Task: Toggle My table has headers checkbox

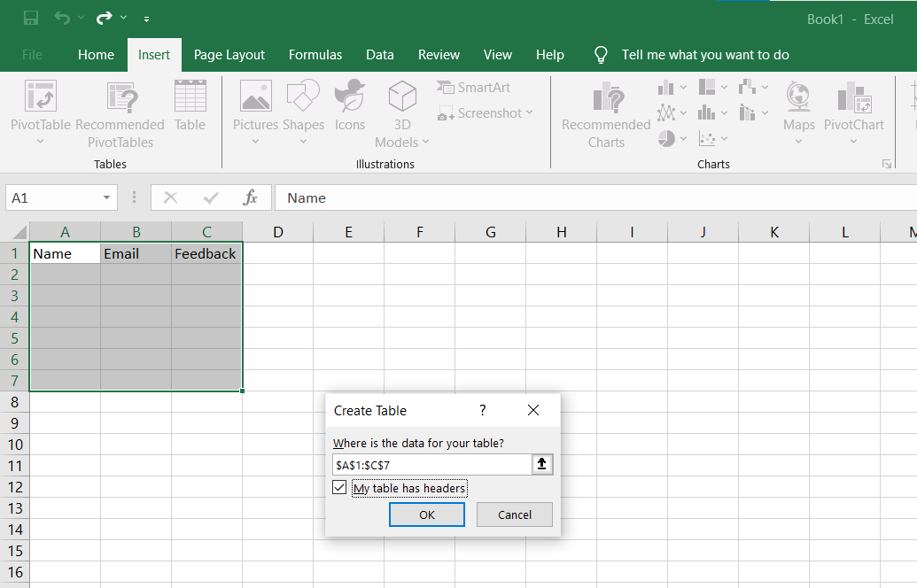Action: [x=339, y=487]
